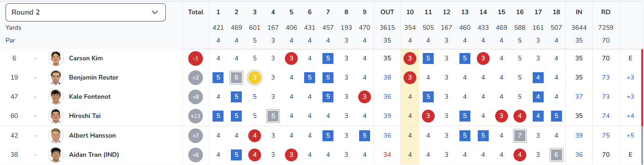
Task: Open the Round 2 dropdown
Action: point(86,12)
